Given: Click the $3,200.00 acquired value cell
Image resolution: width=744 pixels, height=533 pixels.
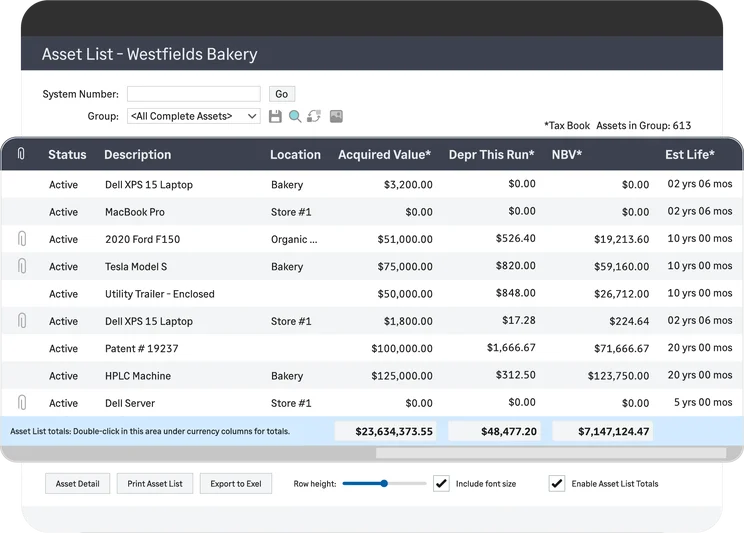Looking at the screenshot, I should pos(408,185).
